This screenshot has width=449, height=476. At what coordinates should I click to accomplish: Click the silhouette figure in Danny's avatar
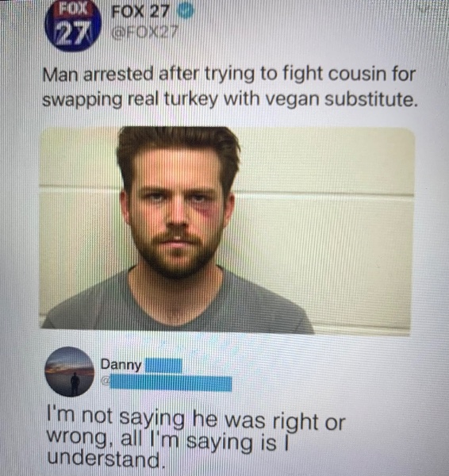75,384
